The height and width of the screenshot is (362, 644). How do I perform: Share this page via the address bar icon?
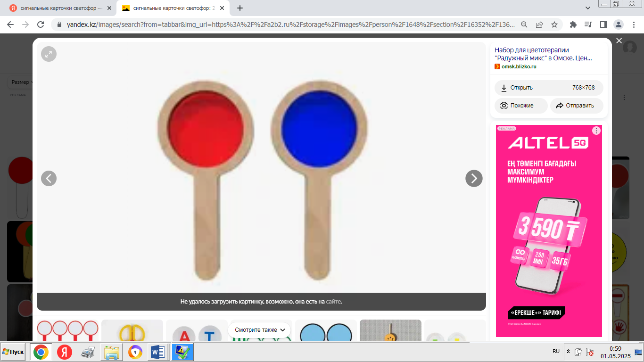pos(539,25)
